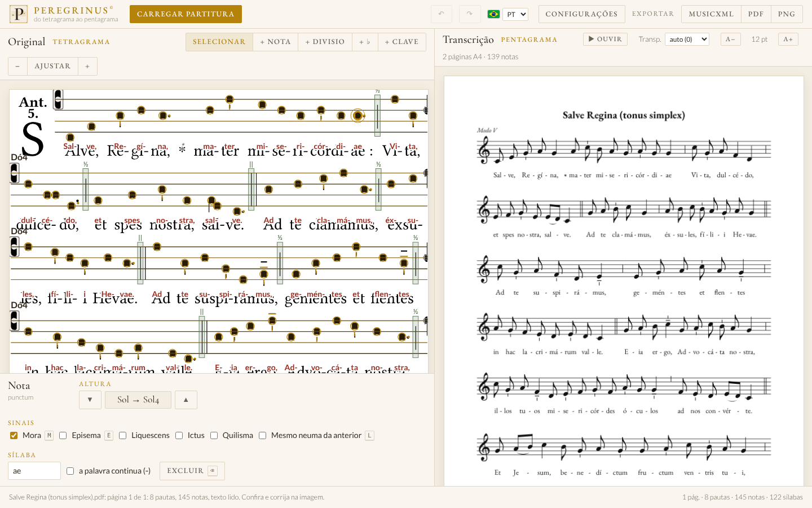Screen dimensions: 812x508
Task: Decrease transcription font size with A−
Action: pyautogui.click(x=730, y=39)
